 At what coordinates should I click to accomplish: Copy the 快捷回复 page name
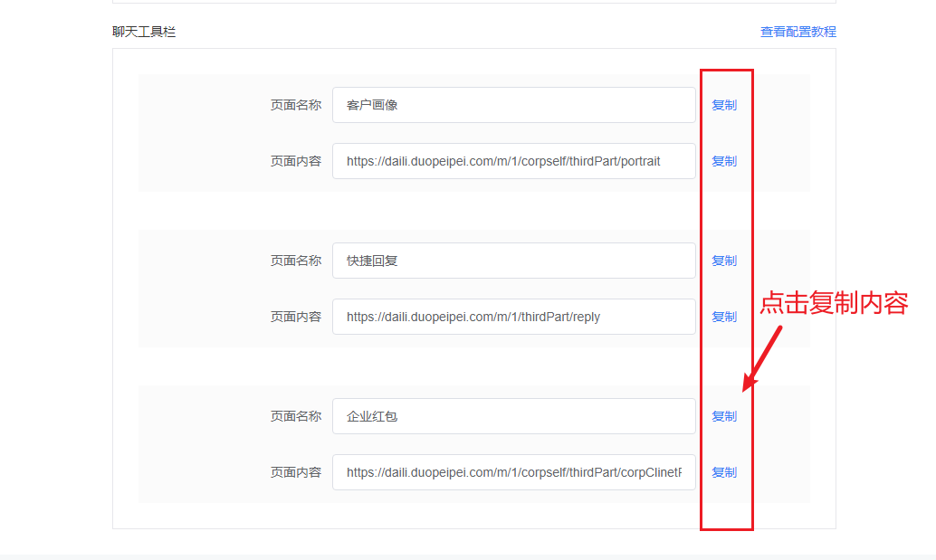(724, 261)
